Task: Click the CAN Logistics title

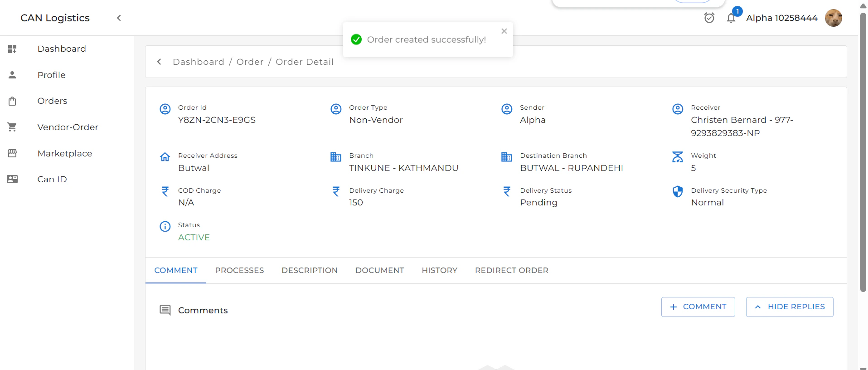Action: tap(55, 18)
